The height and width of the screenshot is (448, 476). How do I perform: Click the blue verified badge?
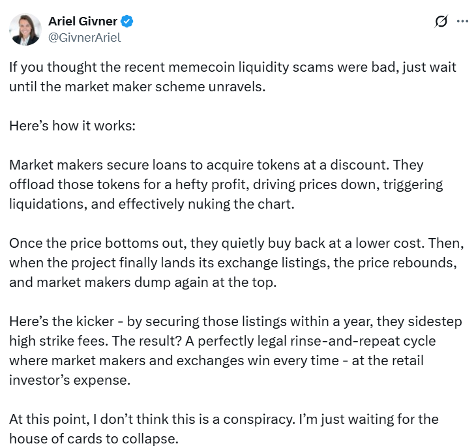(x=128, y=22)
